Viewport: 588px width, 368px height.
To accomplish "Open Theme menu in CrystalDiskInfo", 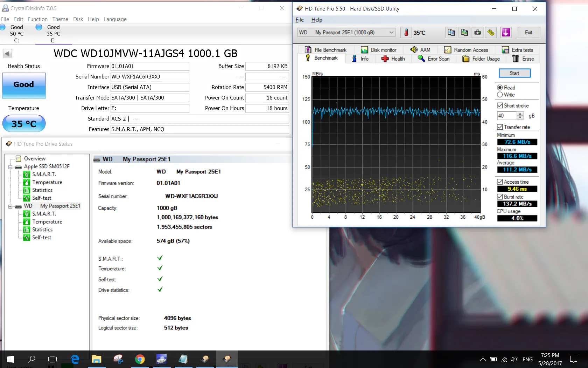I will click(60, 19).
